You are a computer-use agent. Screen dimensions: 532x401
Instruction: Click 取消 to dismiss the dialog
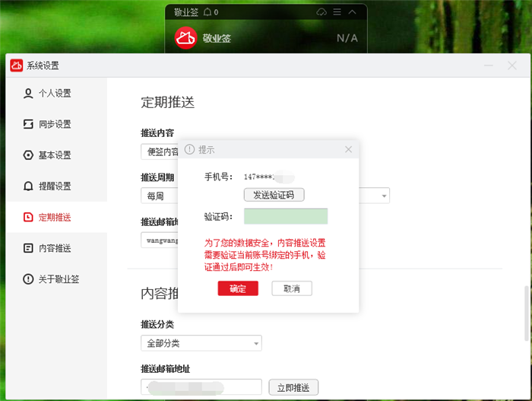pyautogui.click(x=292, y=288)
